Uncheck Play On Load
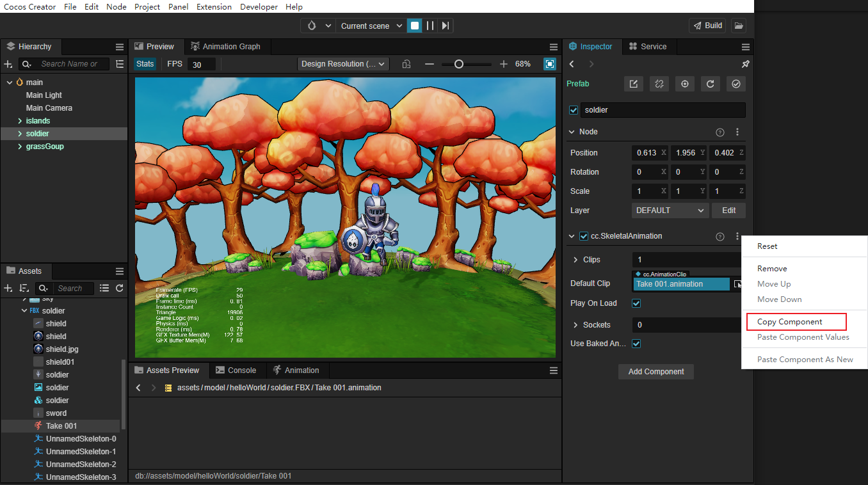The image size is (868, 485). [636, 303]
